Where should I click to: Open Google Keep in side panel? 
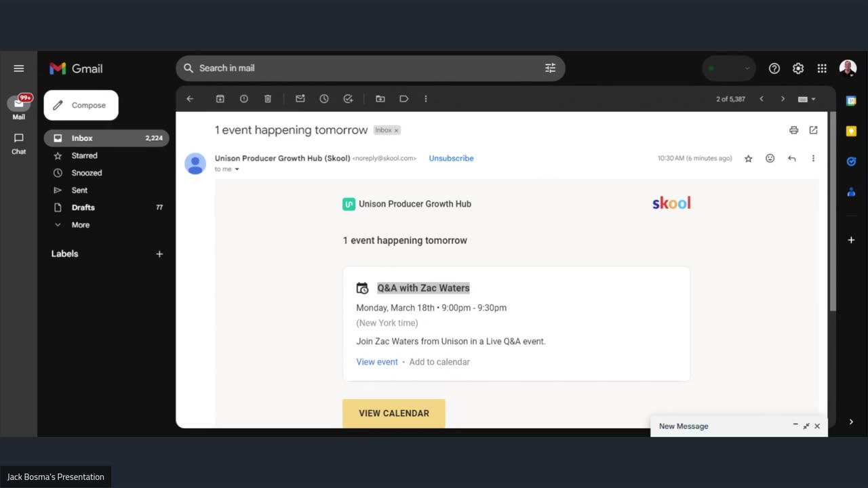851,131
